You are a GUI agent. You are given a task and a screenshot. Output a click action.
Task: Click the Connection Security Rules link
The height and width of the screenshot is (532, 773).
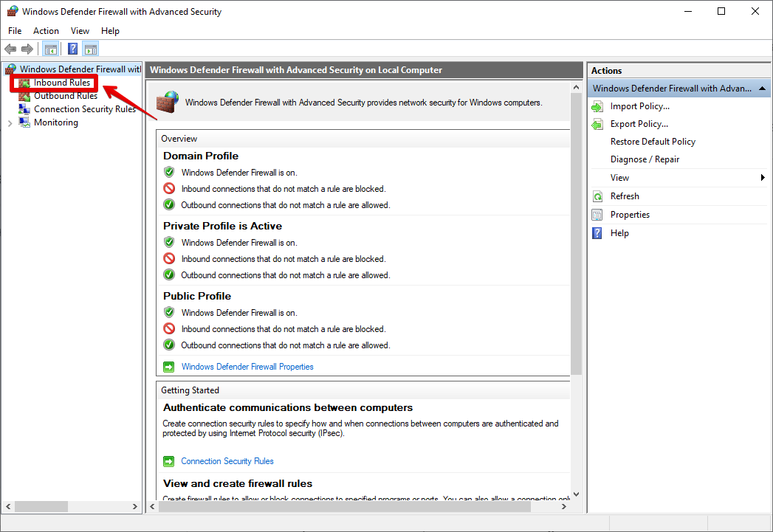[x=227, y=461]
